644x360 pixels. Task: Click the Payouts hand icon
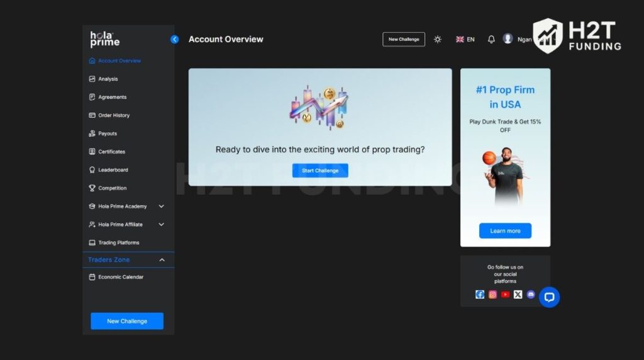pos(92,133)
